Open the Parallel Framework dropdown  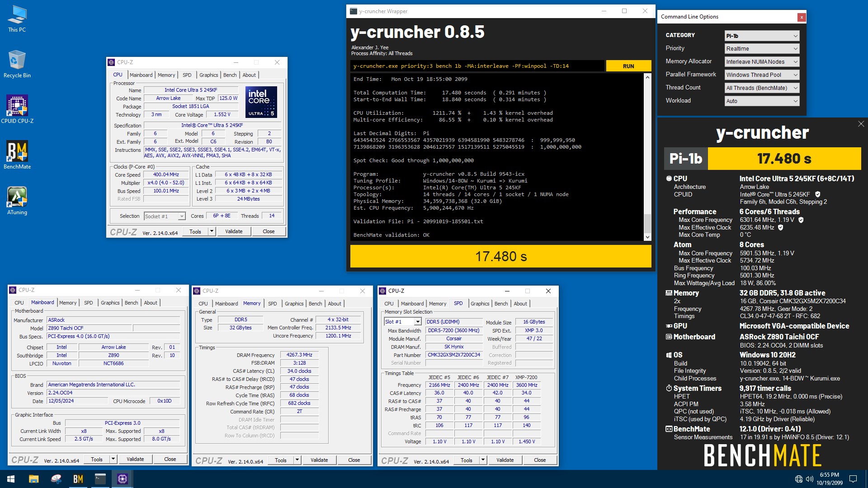tap(762, 75)
